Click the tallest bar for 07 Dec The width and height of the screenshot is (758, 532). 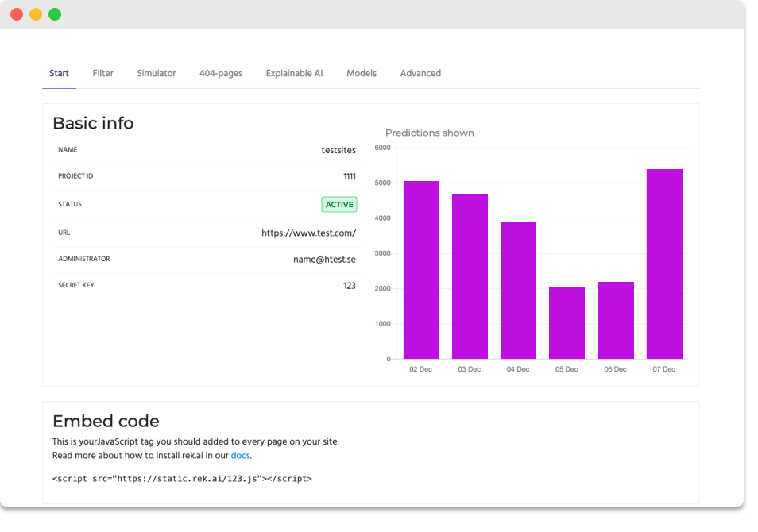[664, 264]
